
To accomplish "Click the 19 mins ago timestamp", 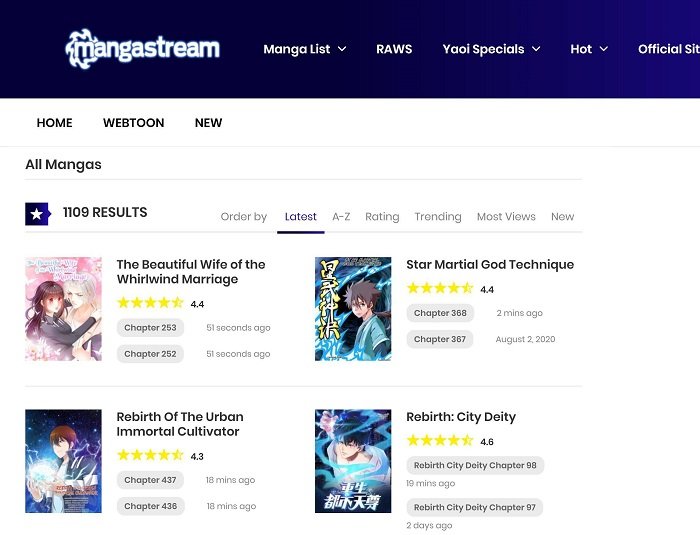I will click(430, 483).
